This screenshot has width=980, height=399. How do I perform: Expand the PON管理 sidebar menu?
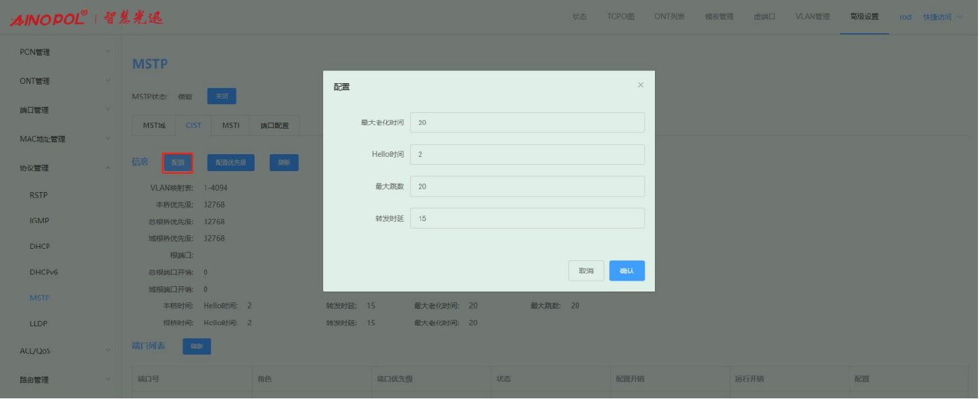click(61, 52)
